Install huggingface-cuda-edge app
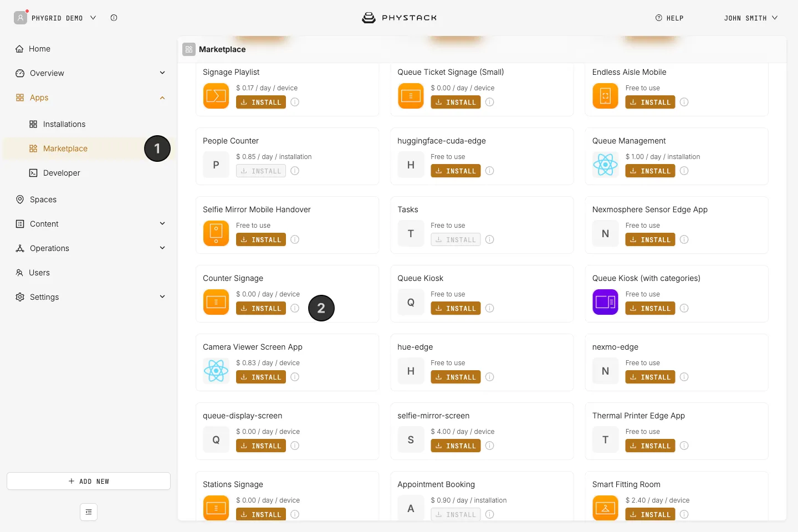Screen dimensions: 798x532 tap(456, 171)
